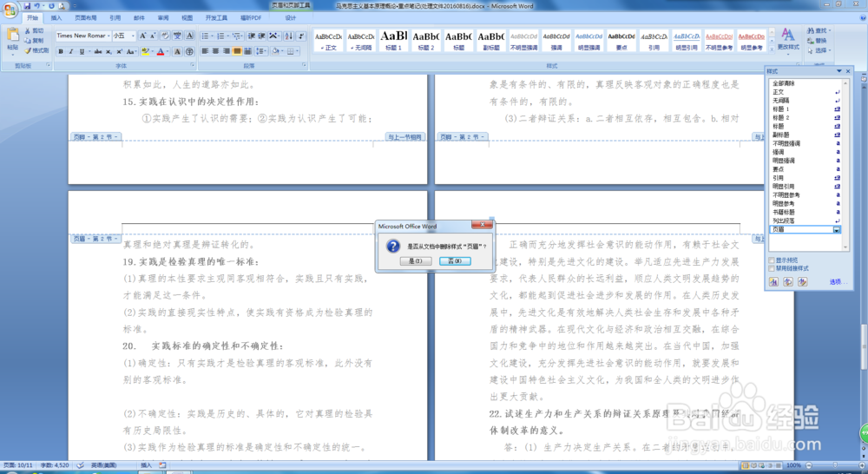
Task: Apply bold formatting
Action: click(61, 51)
